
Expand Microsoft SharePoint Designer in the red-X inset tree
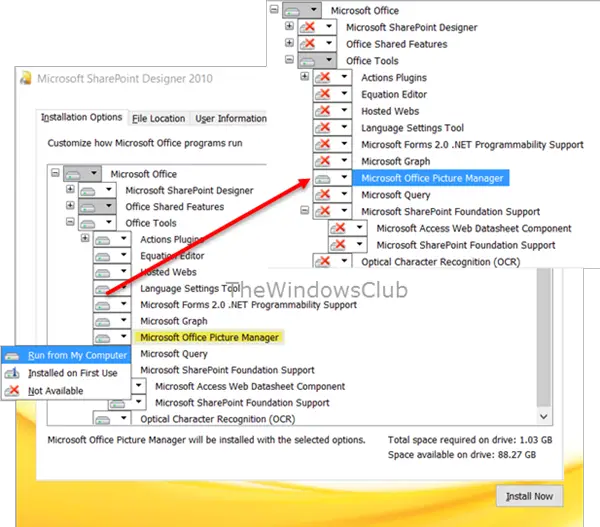[289, 26]
